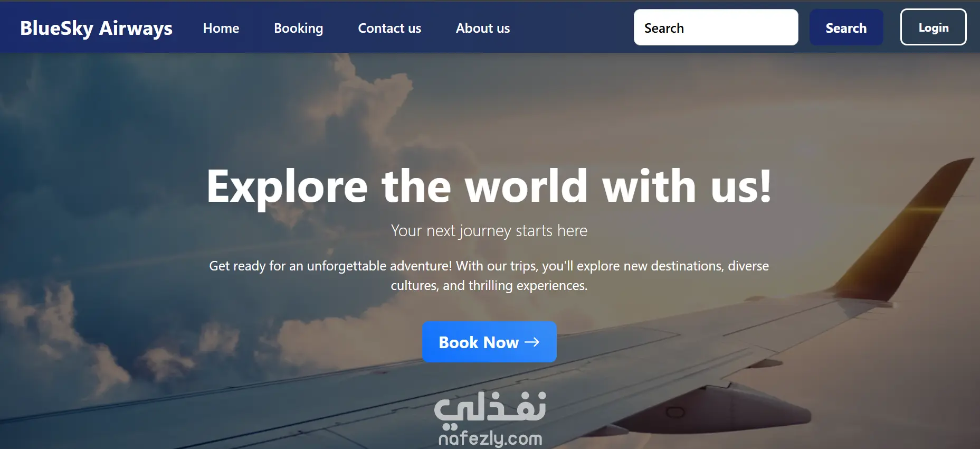
Task: Click the arrow icon in Book Now
Action: click(x=532, y=342)
